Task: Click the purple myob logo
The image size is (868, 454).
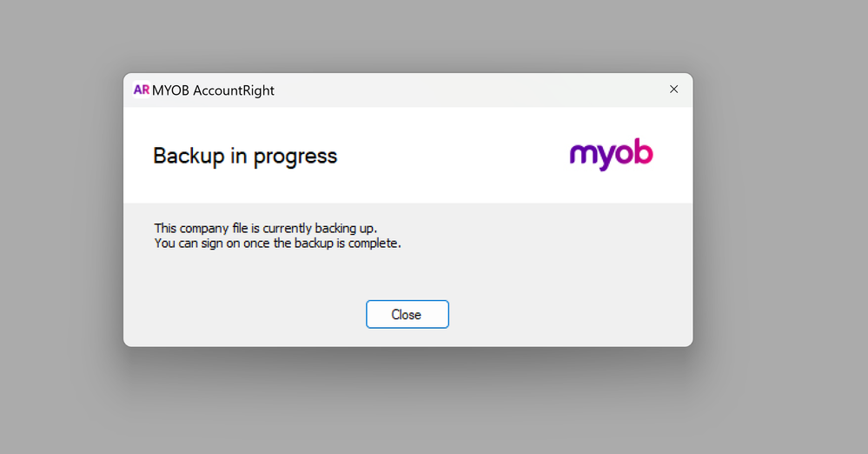Action: (611, 155)
